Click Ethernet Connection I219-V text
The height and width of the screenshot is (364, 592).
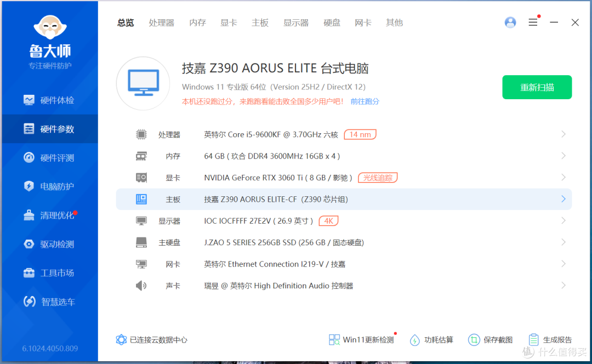(x=275, y=264)
